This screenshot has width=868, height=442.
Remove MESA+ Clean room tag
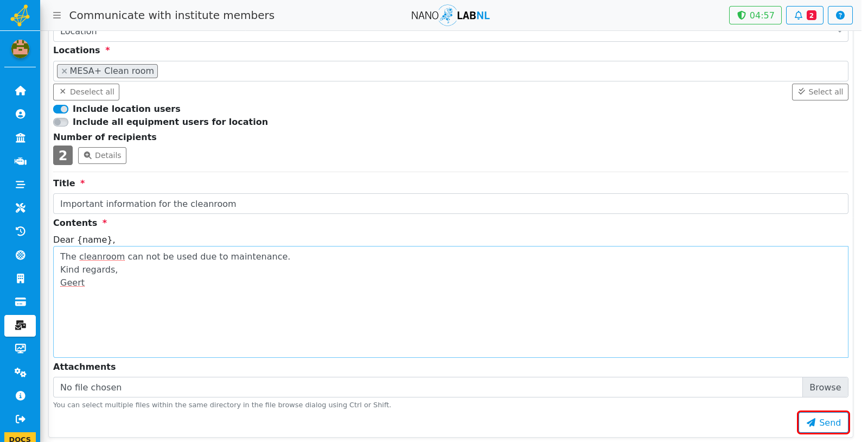64,71
